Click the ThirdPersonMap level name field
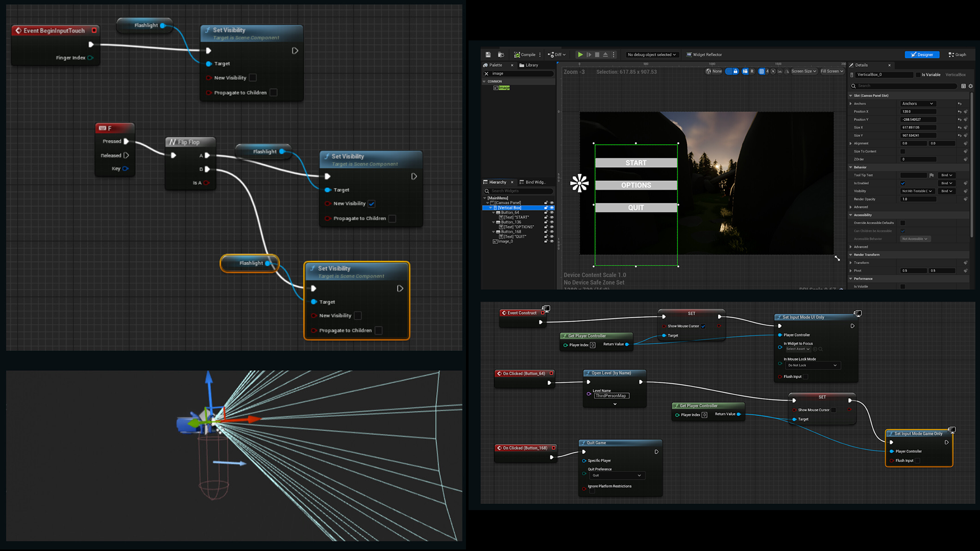The image size is (980, 551). [611, 396]
